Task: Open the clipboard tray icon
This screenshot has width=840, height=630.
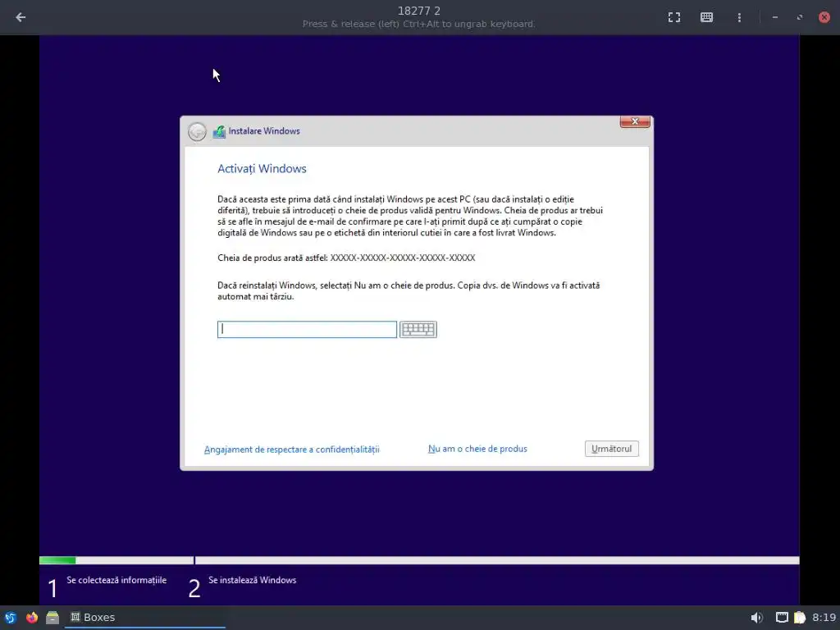Action: [799, 617]
